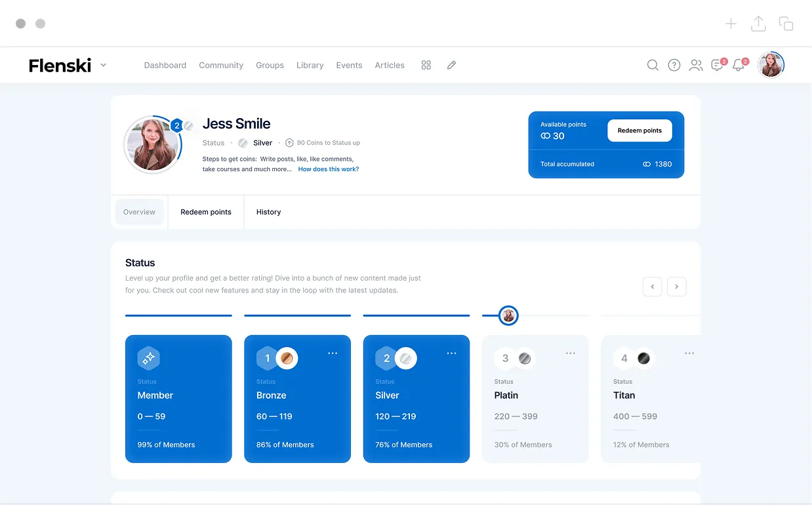Go to Community in the navigation
The image size is (812, 505).
click(x=221, y=65)
